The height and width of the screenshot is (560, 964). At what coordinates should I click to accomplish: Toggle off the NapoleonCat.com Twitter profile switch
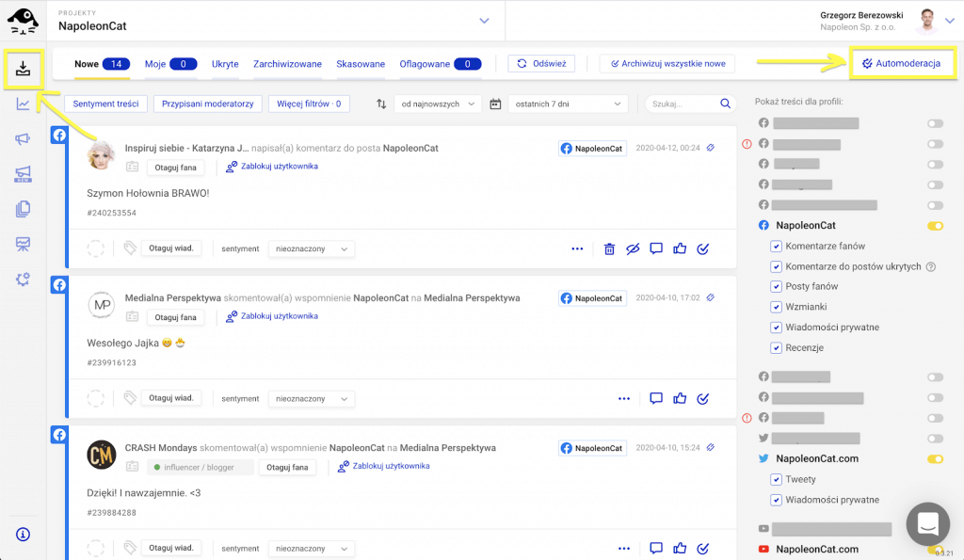[x=935, y=459]
